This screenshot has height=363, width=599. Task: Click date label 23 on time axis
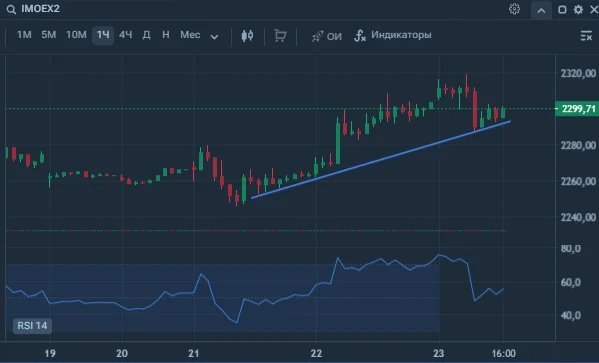[x=439, y=353]
